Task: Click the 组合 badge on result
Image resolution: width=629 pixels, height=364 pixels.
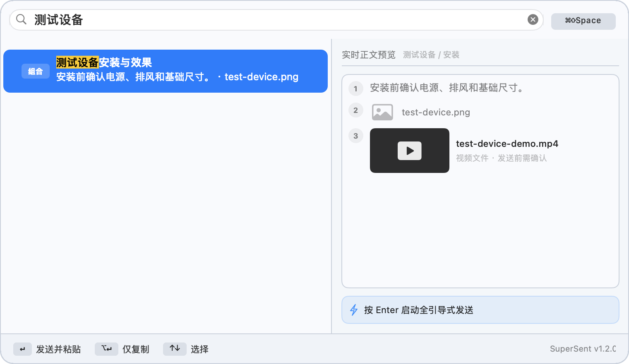Action: (36, 71)
